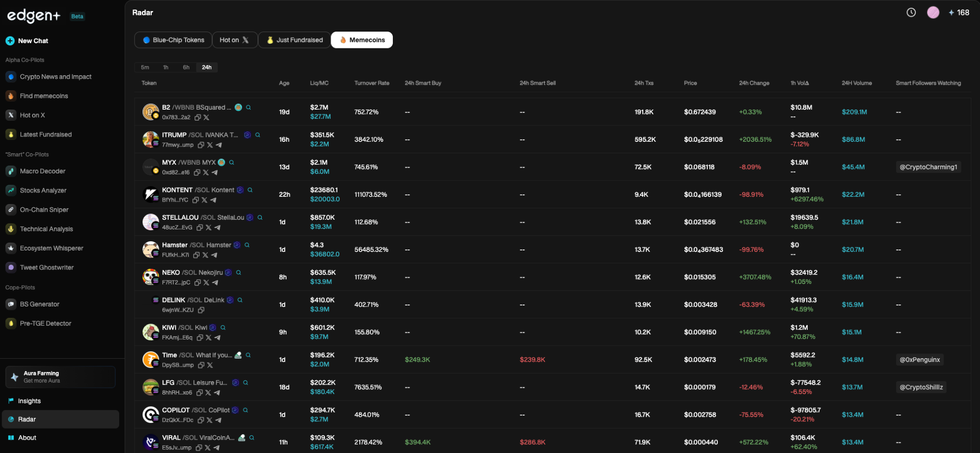Open the Macro Decoder co-pilot
The height and width of the screenshot is (453, 980).
(43, 171)
